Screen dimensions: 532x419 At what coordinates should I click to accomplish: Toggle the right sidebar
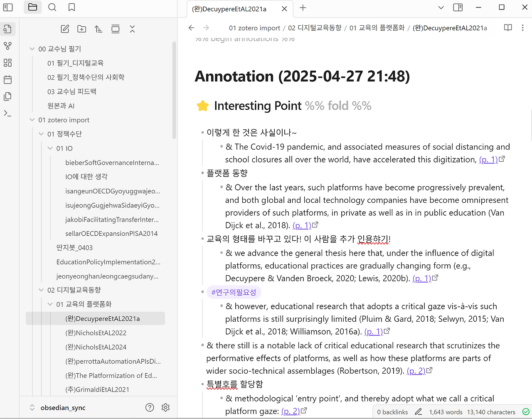tap(458, 7)
